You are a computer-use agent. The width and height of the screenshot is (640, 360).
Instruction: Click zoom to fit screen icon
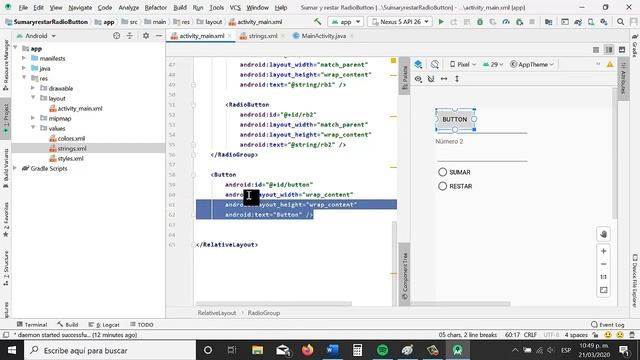(604, 290)
